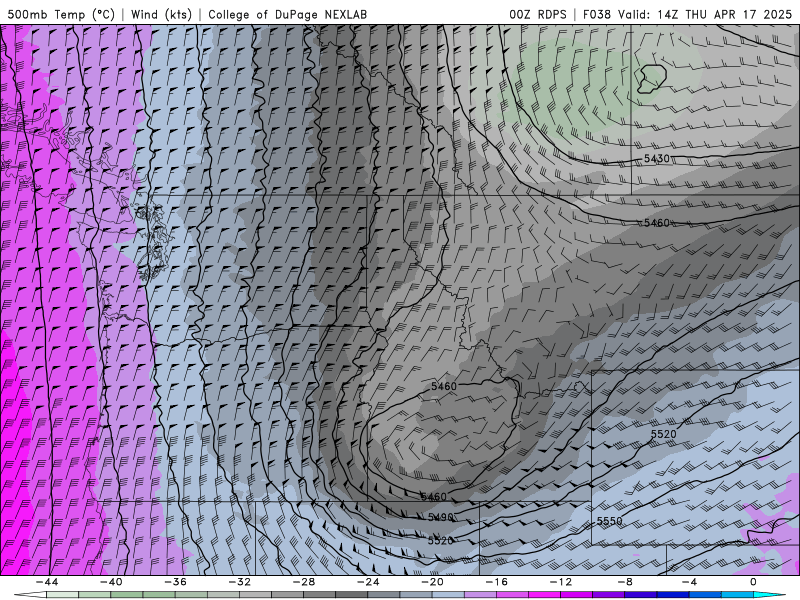Click the -4 value on the temperature scale
The width and height of the screenshot is (800, 600).
689,582
